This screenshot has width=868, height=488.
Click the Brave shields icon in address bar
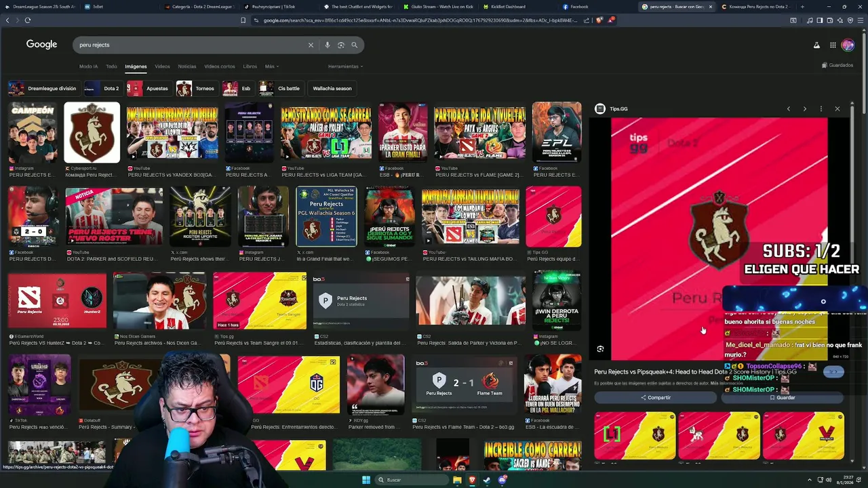tap(599, 20)
